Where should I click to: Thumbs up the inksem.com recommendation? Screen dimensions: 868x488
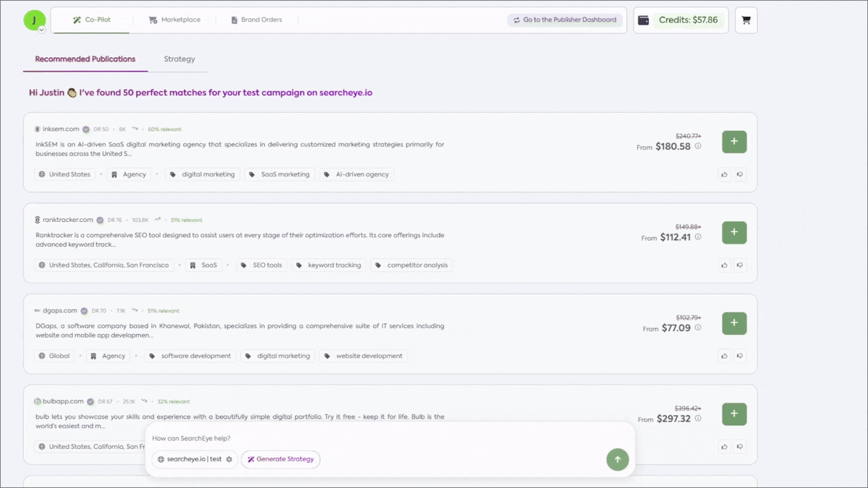724,174
